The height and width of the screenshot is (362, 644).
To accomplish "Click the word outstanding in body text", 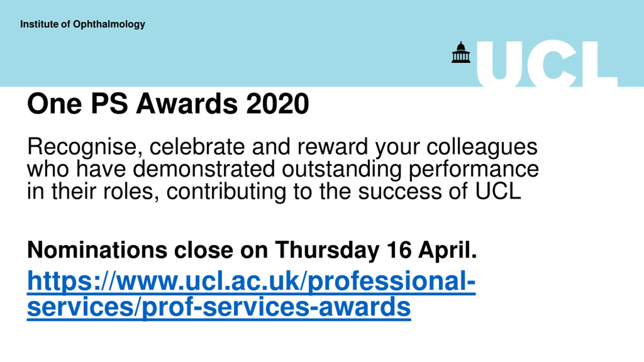I will 341,169.
